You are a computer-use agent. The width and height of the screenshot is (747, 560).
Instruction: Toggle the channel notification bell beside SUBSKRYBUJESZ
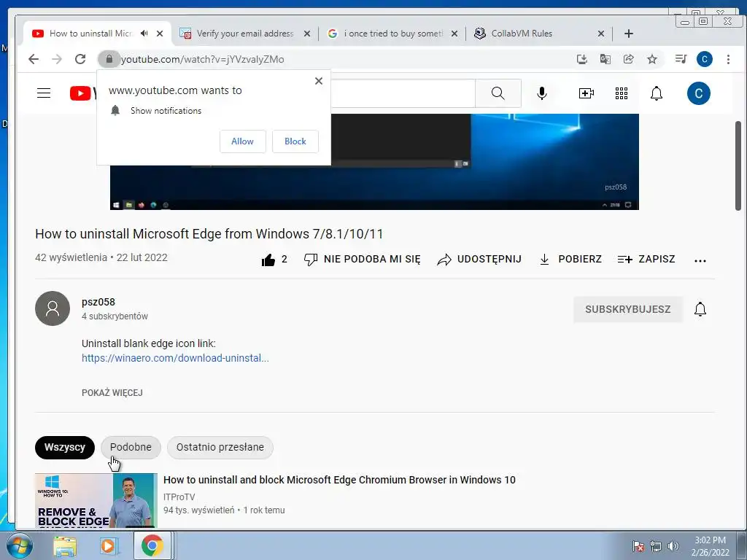[700, 309]
